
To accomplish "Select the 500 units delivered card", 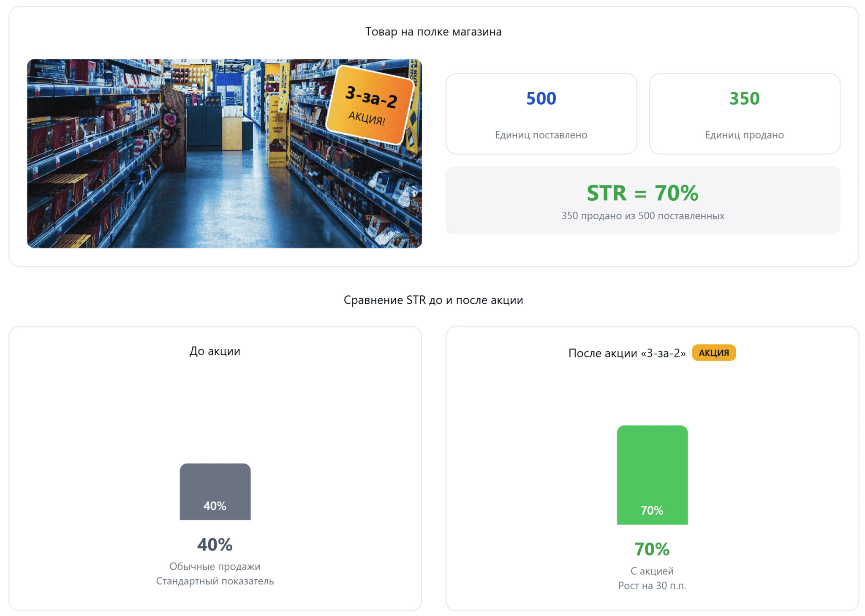I will (x=541, y=113).
